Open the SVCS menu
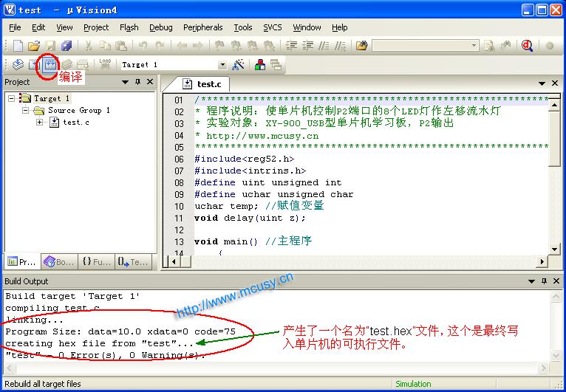 273,27
